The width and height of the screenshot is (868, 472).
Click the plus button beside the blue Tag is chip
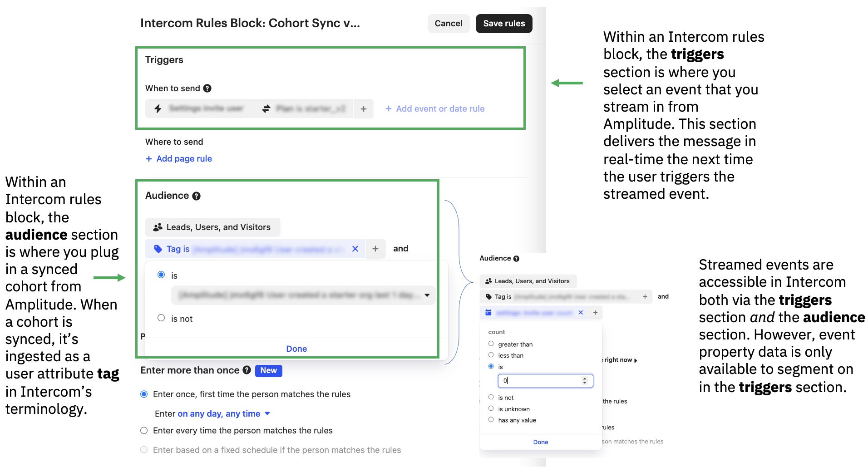[375, 249]
